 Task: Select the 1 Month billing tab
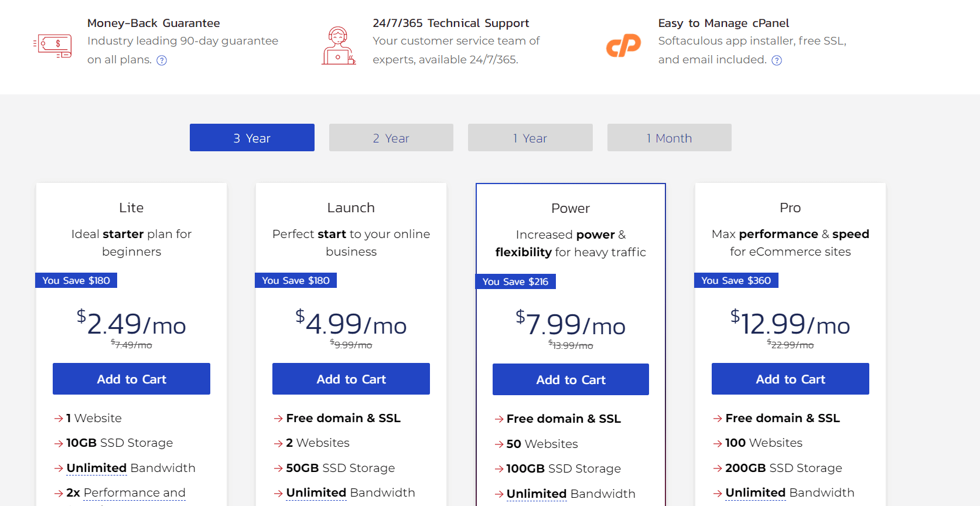pyautogui.click(x=669, y=138)
